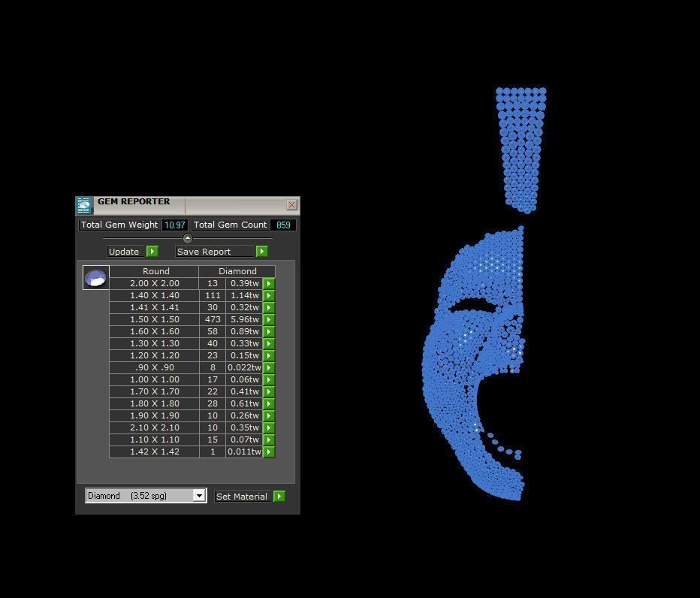Click the Total Gem Count label
Screen dimensions: 700x598
[230, 225]
